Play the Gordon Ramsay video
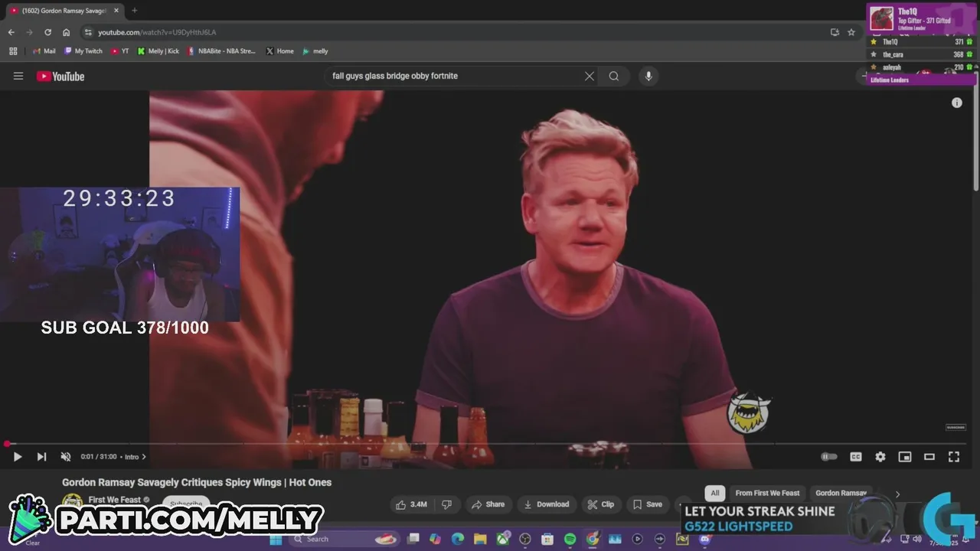This screenshot has height=551, width=980. 18,457
